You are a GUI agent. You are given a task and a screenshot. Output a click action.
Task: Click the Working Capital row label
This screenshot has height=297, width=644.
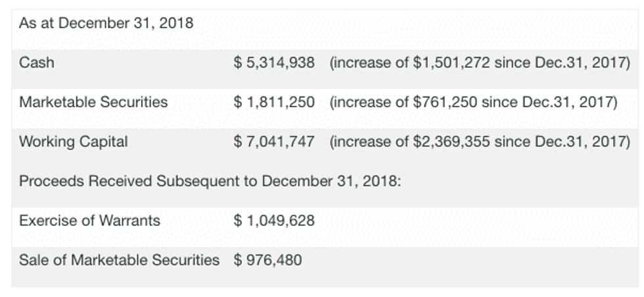[x=74, y=142]
